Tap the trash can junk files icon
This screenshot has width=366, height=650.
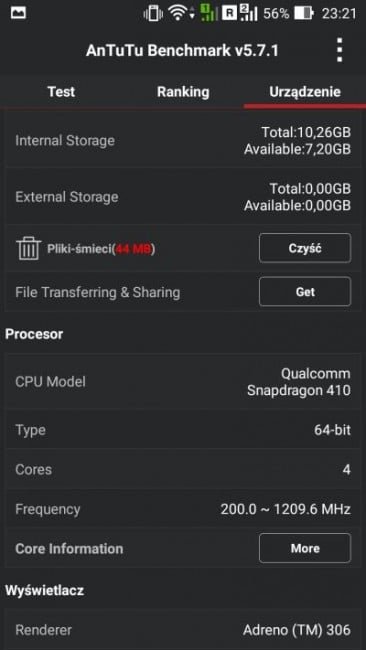[29, 248]
